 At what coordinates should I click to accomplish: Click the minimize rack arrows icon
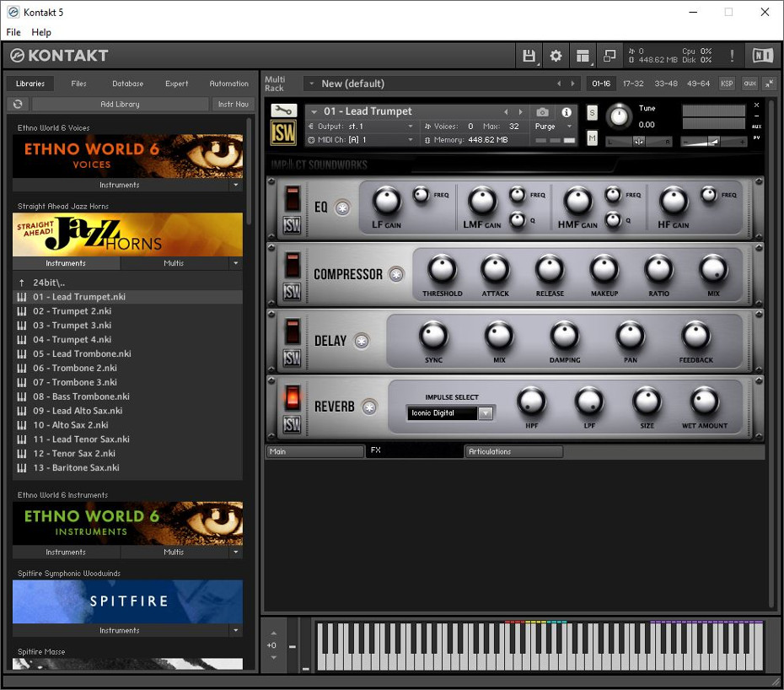point(770,84)
